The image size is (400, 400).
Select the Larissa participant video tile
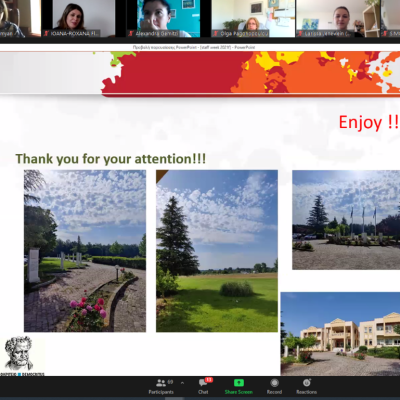[338, 18]
